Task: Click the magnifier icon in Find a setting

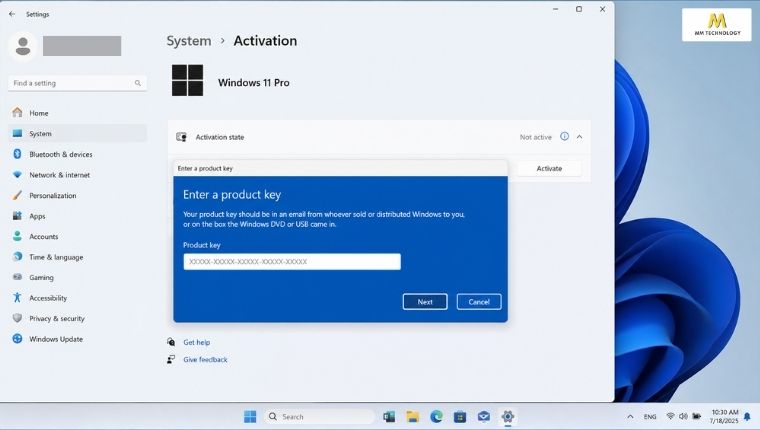Action: (x=138, y=83)
